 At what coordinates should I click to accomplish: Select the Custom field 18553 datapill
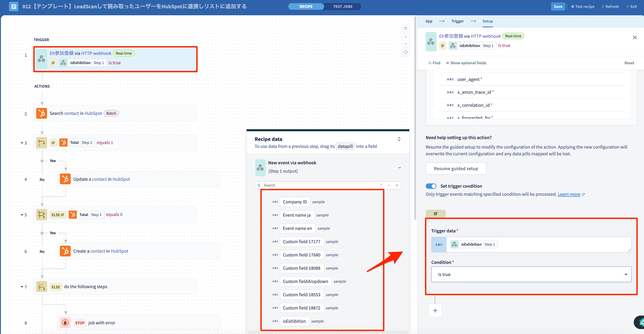(x=302, y=295)
